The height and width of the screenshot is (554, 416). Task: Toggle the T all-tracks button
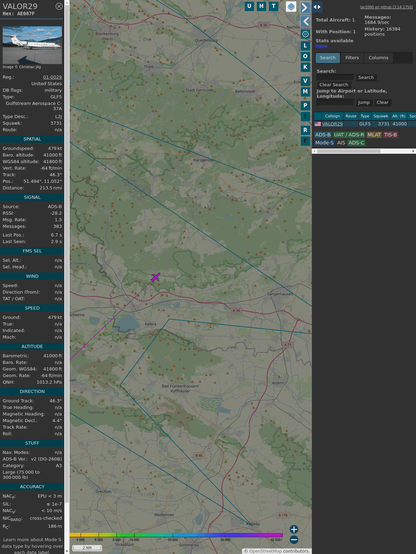pyautogui.click(x=273, y=6)
